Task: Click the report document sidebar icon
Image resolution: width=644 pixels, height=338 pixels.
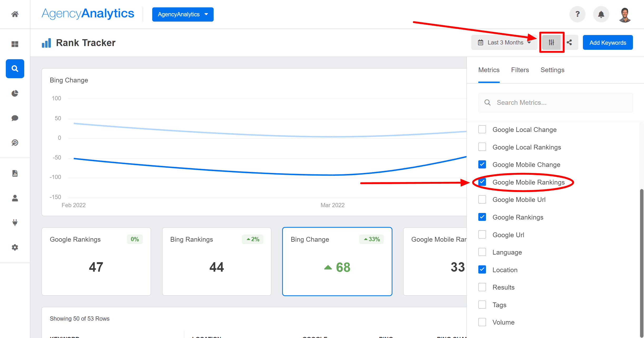Action: [x=15, y=173]
